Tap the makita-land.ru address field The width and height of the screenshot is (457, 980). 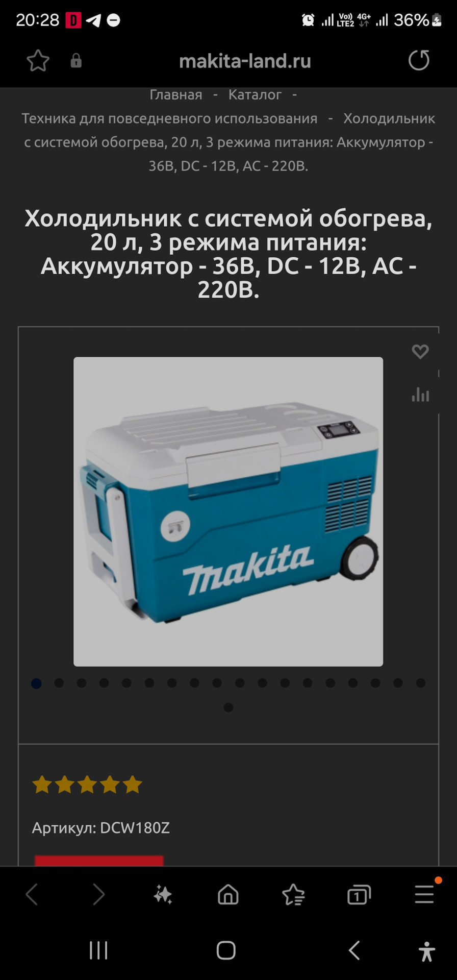pyautogui.click(x=245, y=61)
